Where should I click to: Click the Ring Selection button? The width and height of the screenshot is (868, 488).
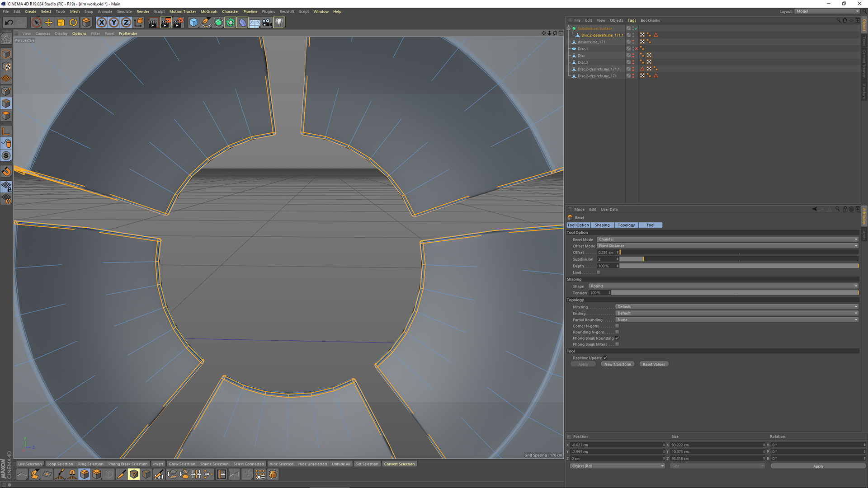[x=91, y=464]
